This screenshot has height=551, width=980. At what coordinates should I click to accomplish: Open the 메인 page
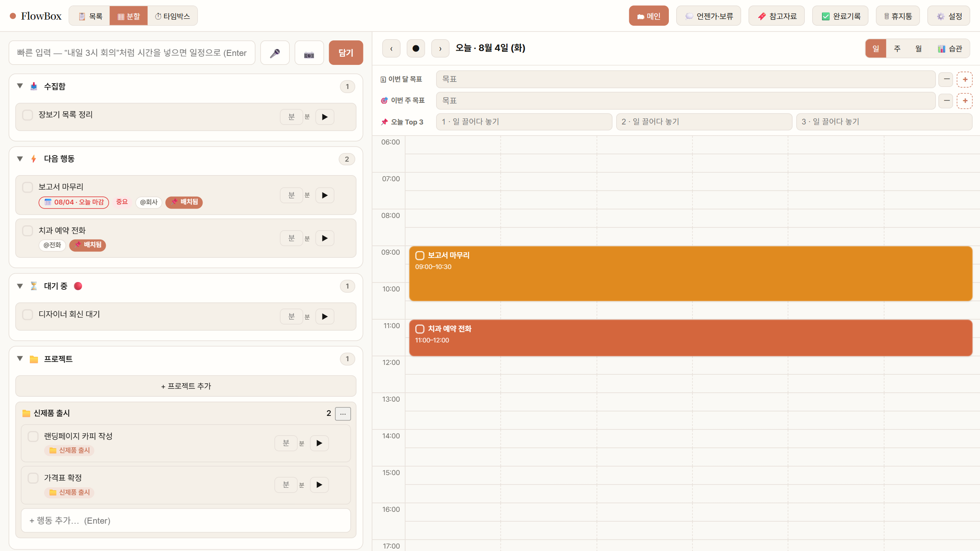648,16
